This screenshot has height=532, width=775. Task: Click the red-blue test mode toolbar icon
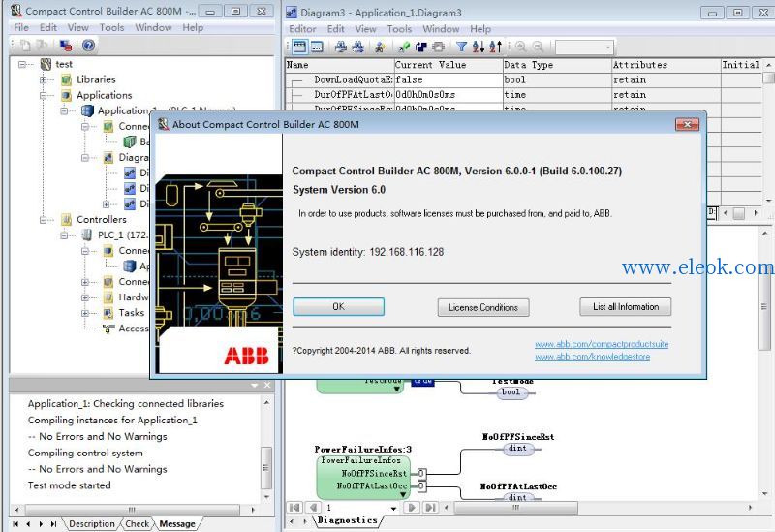66,46
